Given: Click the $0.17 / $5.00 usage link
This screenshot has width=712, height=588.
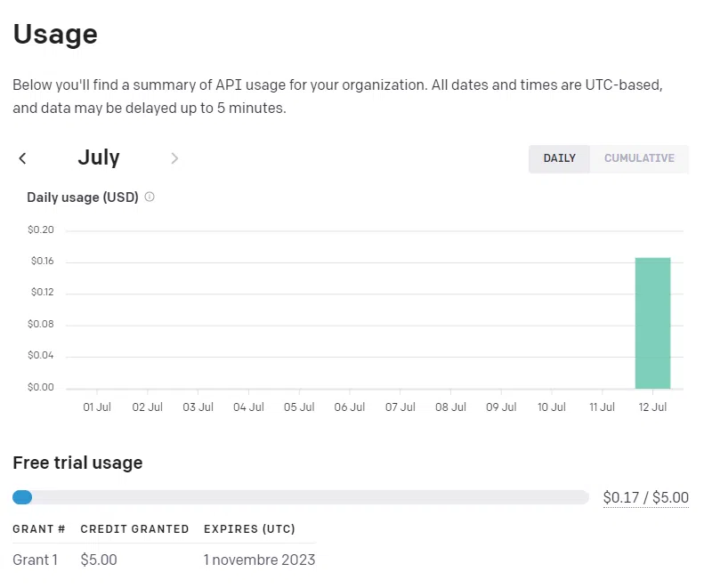Looking at the screenshot, I should pos(646,497).
